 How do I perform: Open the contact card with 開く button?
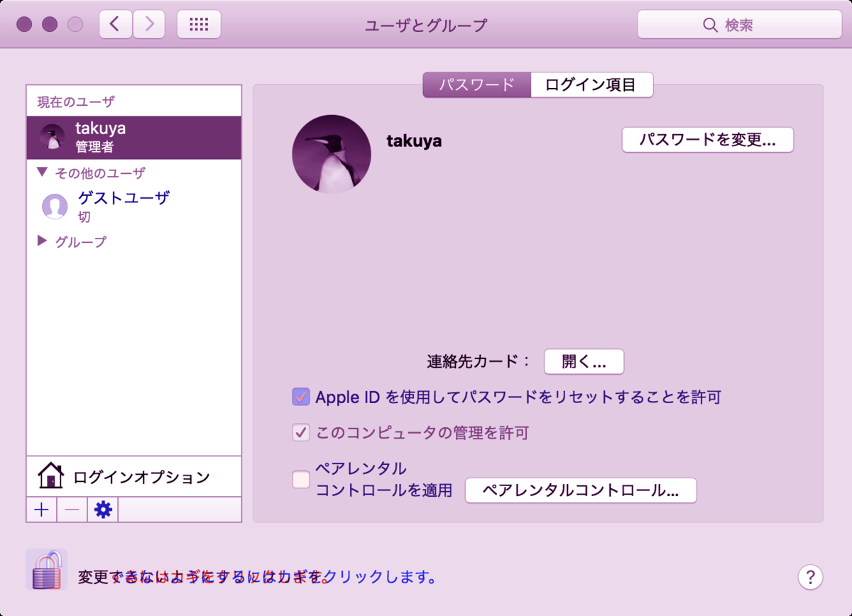pyautogui.click(x=584, y=362)
